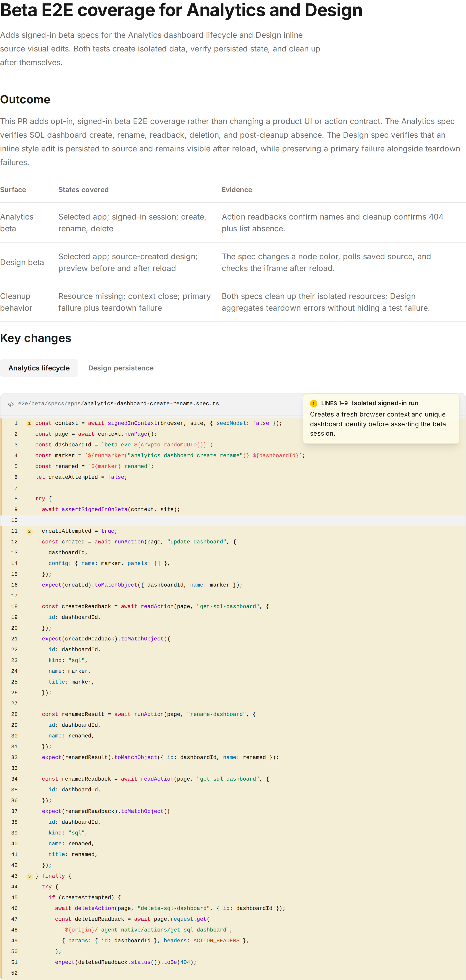
Task: Click the Surface column header
Action: [x=13, y=189]
